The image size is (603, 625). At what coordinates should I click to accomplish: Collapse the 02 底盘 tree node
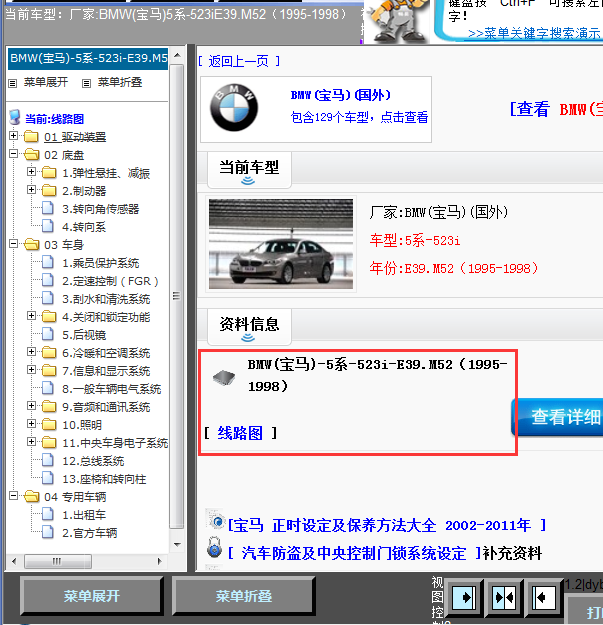click(14, 153)
